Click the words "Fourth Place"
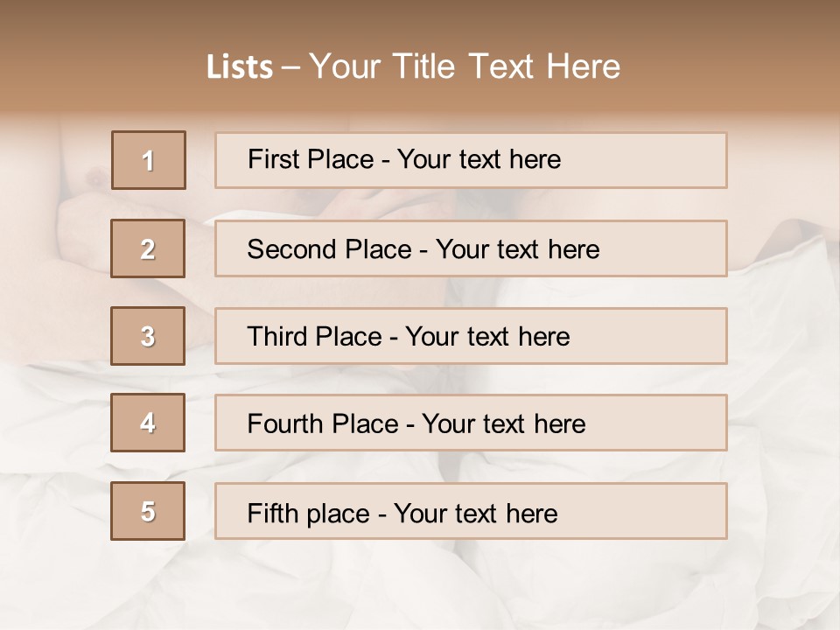Screen dimensions: 840x630 point(322,424)
